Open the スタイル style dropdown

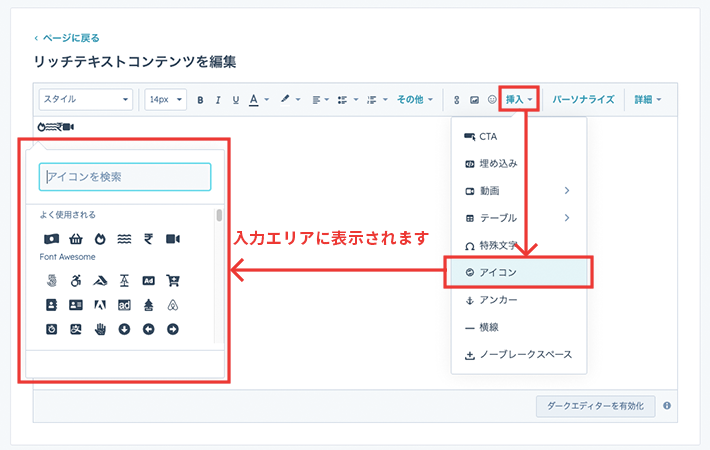click(86, 99)
